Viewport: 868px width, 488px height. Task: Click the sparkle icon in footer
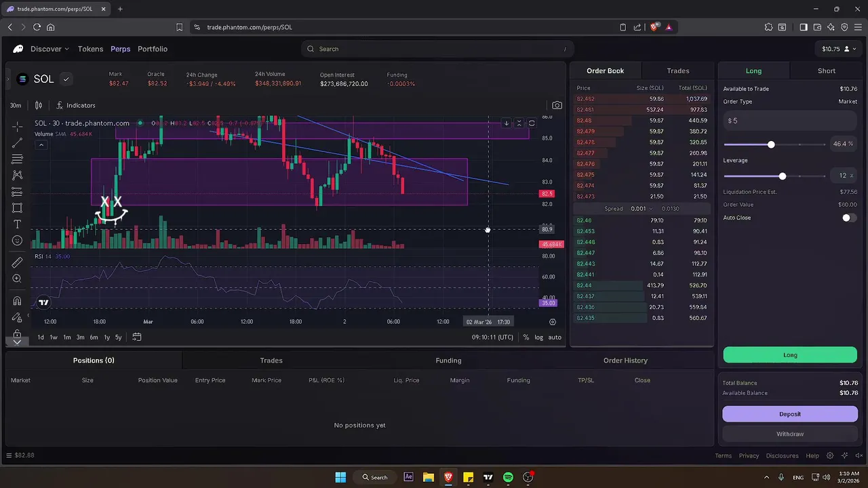[x=844, y=455]
